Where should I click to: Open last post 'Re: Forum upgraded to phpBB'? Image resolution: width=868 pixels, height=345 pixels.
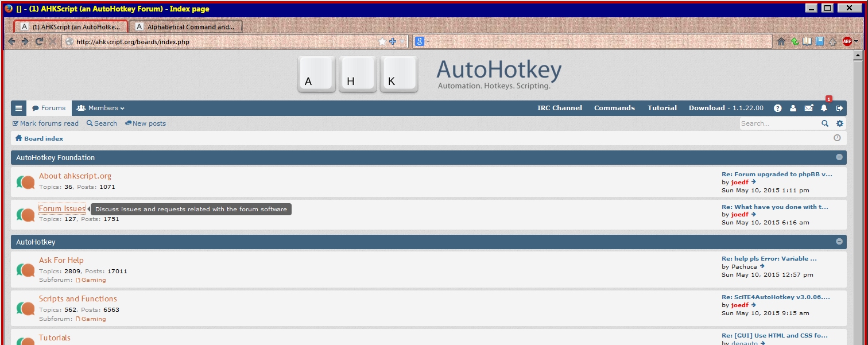pyautogui.click(x=777, y=174)
